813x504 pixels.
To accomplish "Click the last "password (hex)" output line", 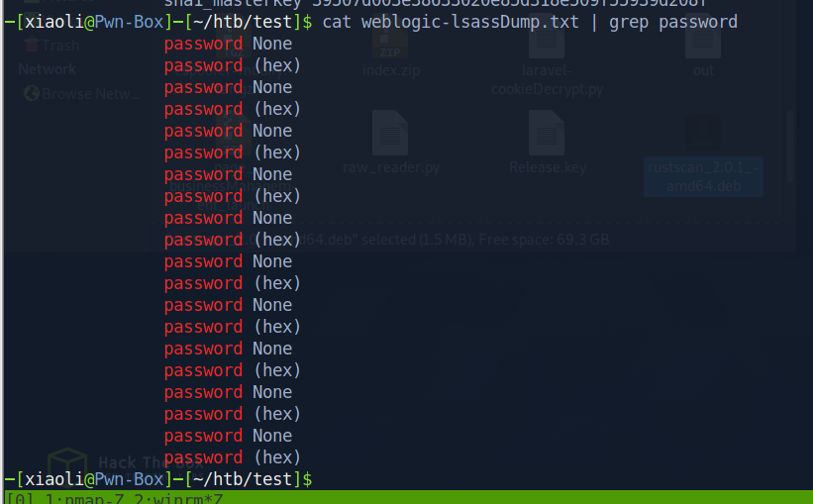I will coord(232,457).
